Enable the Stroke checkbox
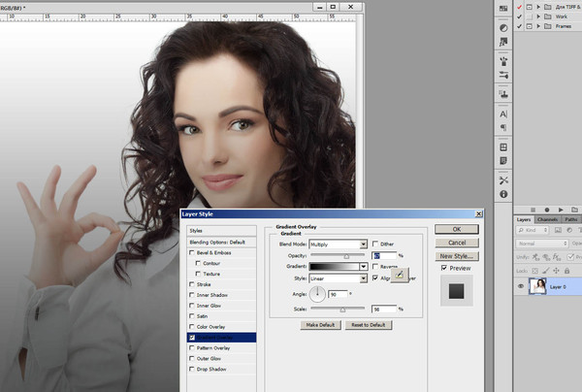 192,284
